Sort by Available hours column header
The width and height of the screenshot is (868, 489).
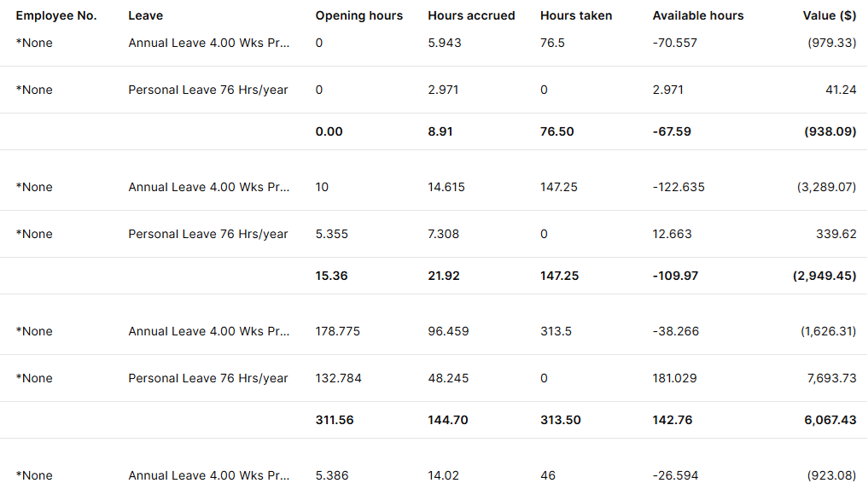tap(697, 15)
